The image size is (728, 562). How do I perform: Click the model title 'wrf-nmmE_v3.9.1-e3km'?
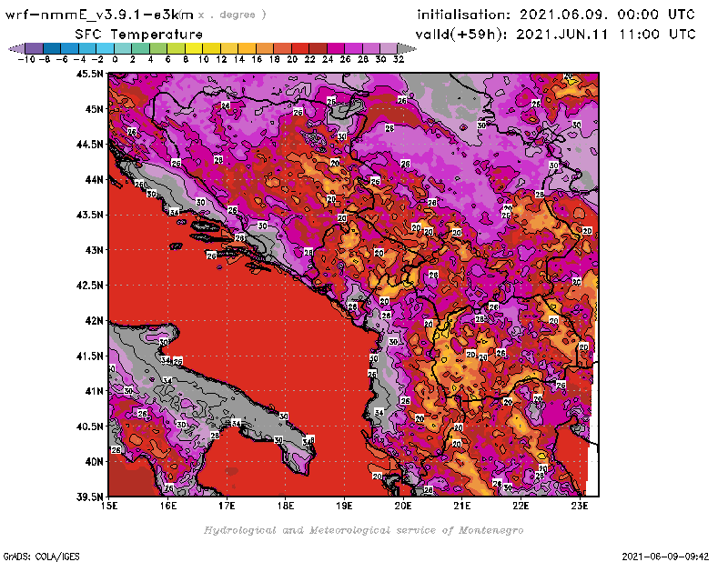click(99, 15)
